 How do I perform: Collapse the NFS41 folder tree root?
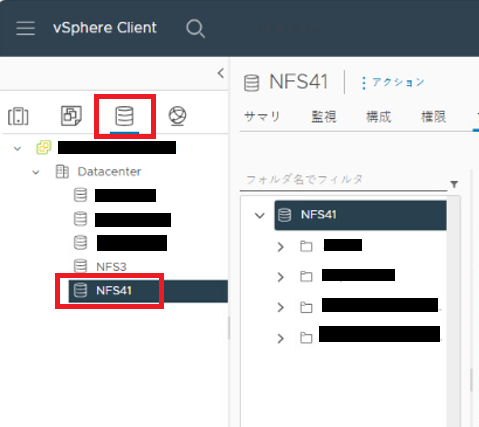click(260, 215)
